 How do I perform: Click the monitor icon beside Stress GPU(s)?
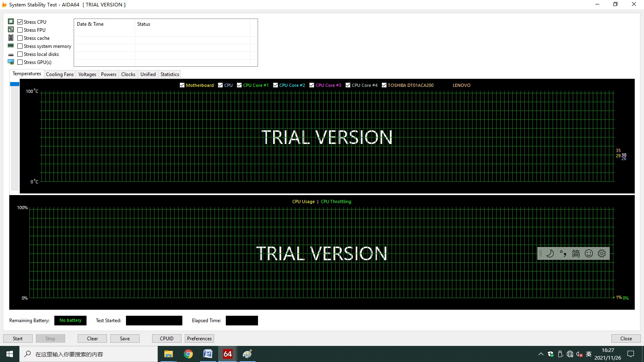pyautogui.click(x=11, y=62)
